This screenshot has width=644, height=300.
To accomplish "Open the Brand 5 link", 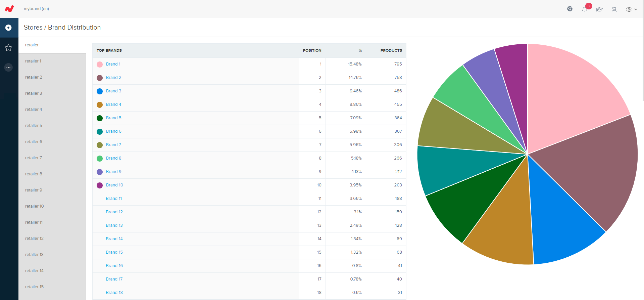I will click(113, 118).
